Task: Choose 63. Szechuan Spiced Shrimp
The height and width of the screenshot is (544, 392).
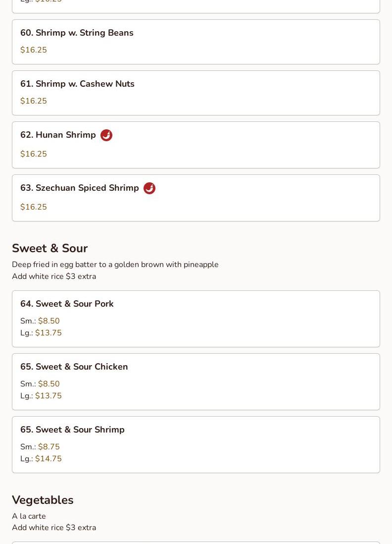Action: tap(79, 188)
